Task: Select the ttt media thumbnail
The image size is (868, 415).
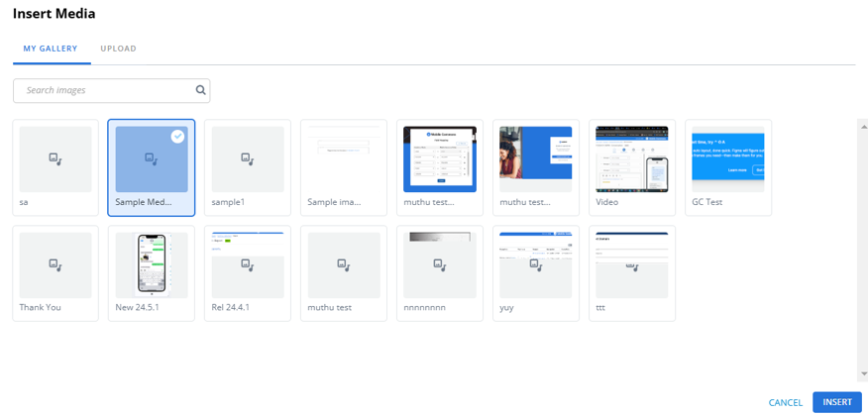Action: 632,264
